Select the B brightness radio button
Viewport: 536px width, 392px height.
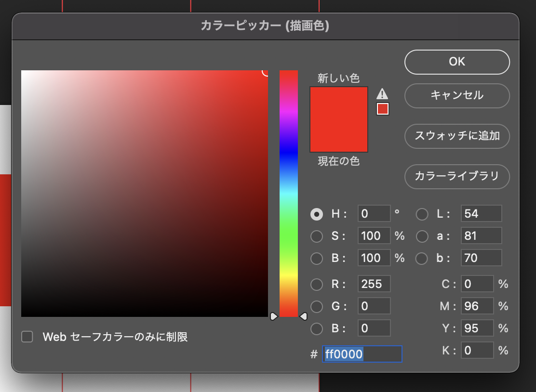(317, 258)
